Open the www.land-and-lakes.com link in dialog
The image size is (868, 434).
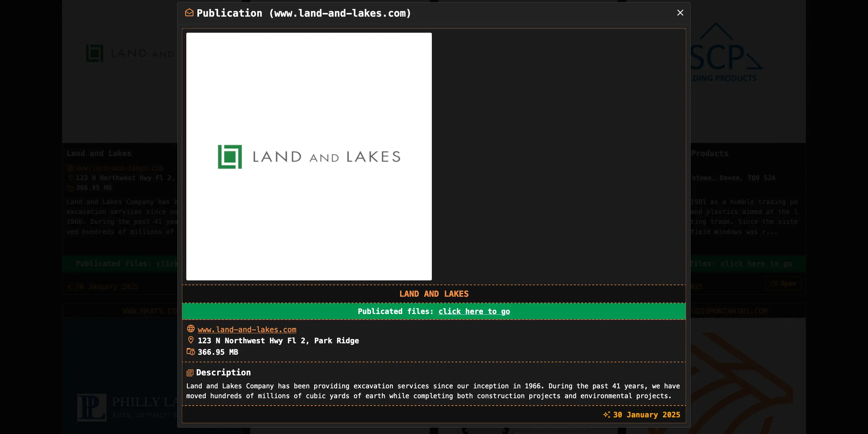(x=247, y=329)
